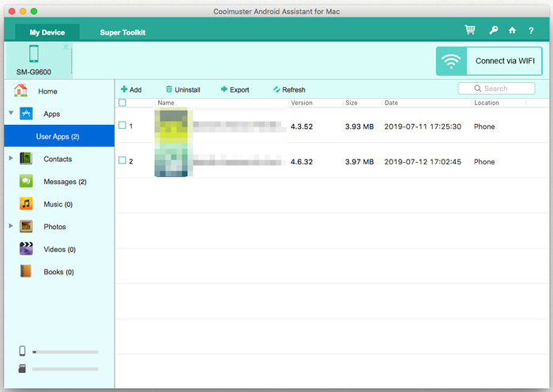Open the shopping cart icon
This screenshot has height=392, width=553.
(x=470, y=30)
